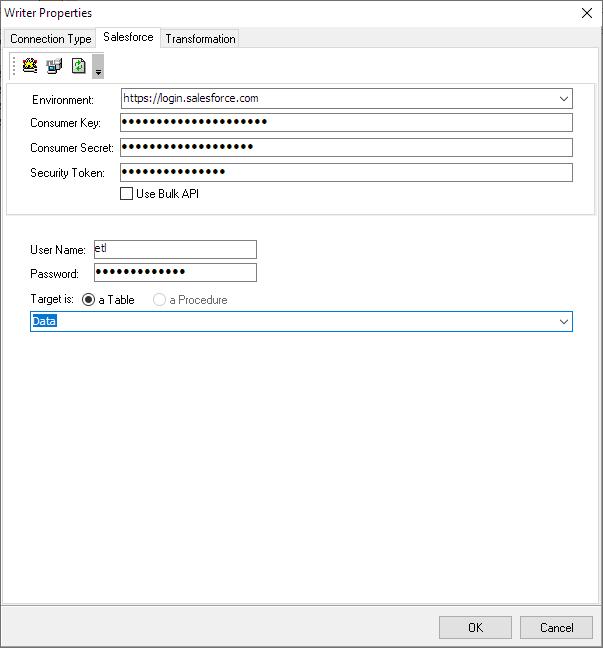Click the 'Password:' label
603x648 pixels.
[54, 274]
